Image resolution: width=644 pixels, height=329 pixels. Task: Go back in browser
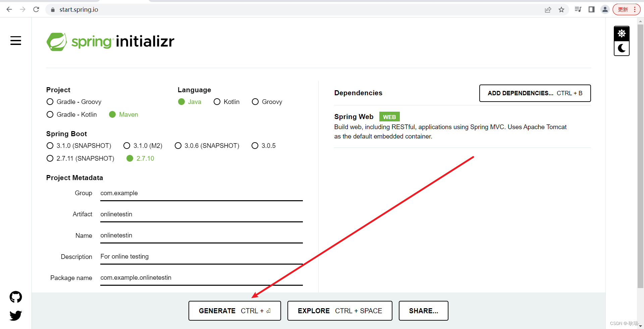[9, 9]
